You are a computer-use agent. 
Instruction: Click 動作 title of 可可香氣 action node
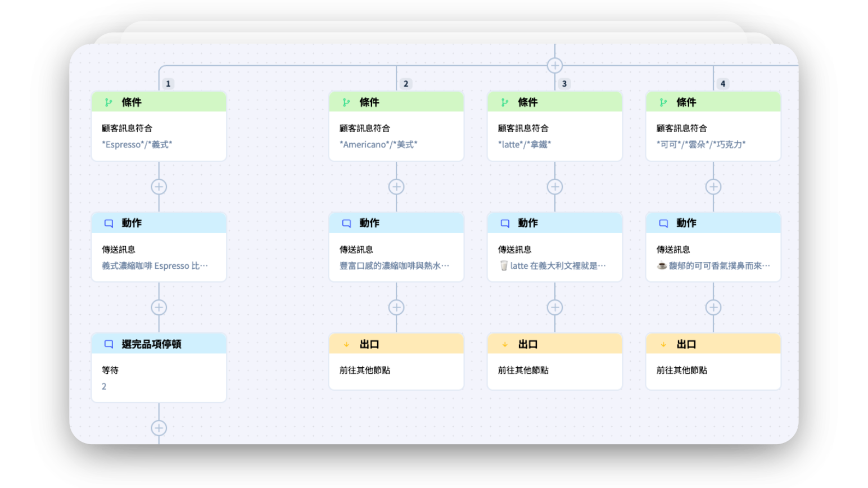coord(686,223)
